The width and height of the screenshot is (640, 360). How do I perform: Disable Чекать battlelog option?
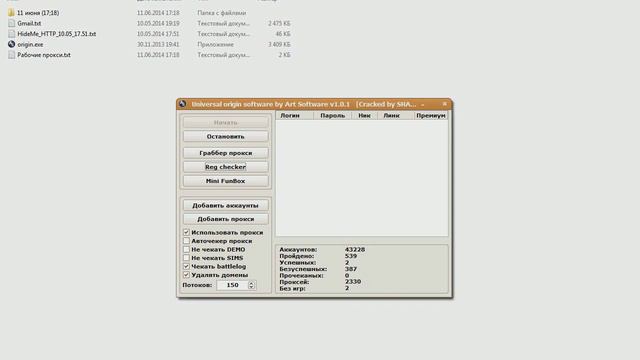pyautogui.click(x=187, y=267)
